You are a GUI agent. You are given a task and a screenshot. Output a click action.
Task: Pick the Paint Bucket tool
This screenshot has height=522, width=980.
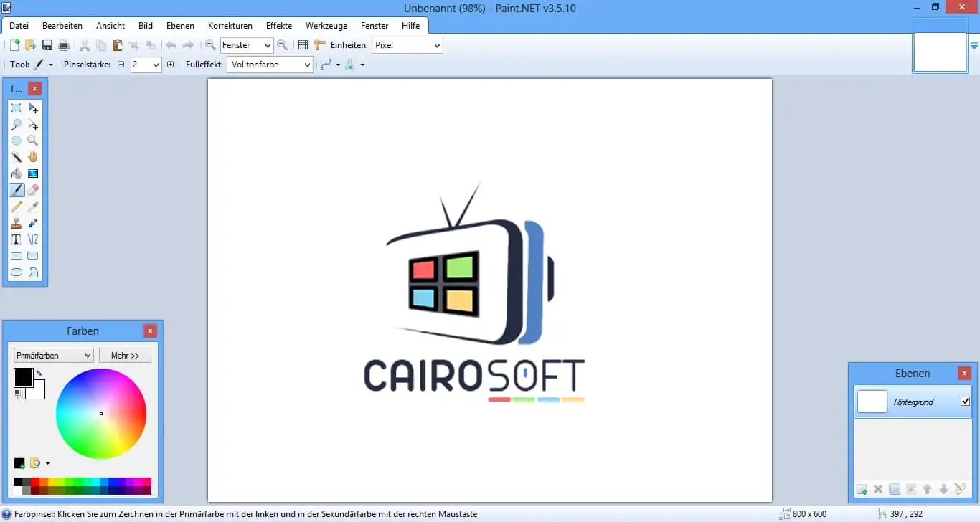[x=17, y=174]
